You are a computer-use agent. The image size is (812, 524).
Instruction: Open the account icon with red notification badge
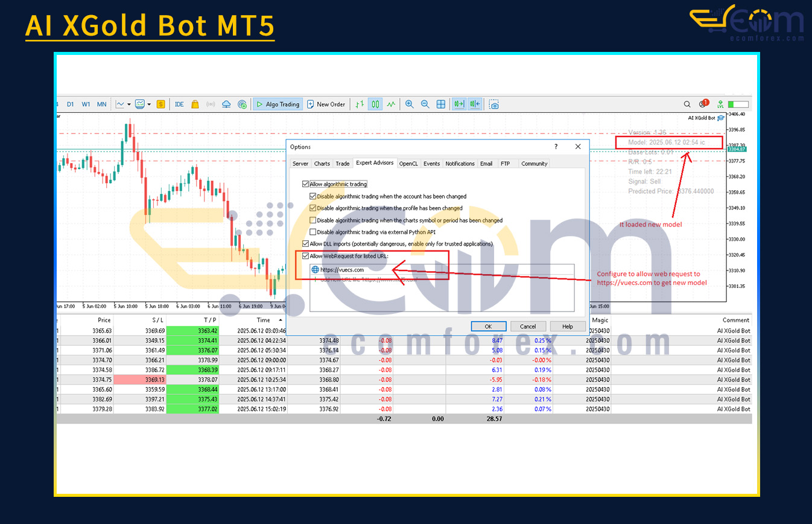703,104
